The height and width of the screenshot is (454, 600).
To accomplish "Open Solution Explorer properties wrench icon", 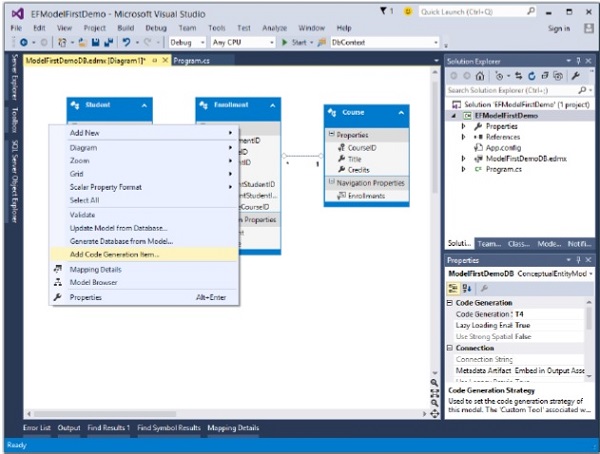I will [576, 75].
